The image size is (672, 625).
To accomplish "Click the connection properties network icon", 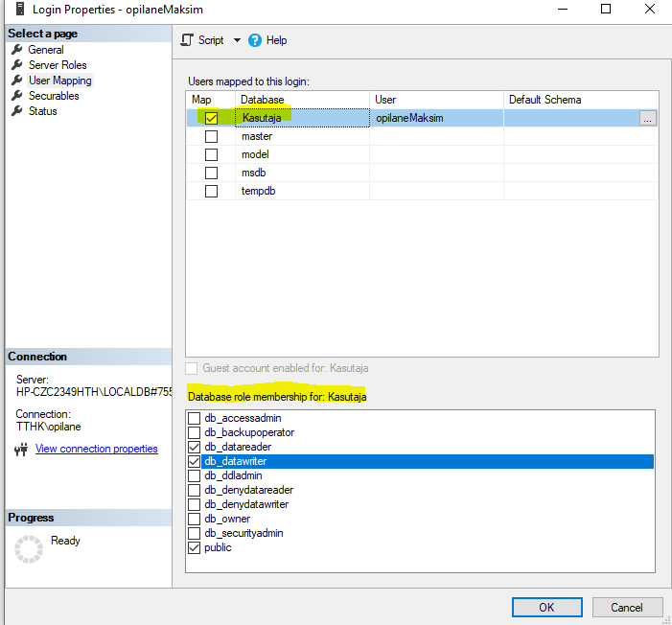I will point(21,450).
